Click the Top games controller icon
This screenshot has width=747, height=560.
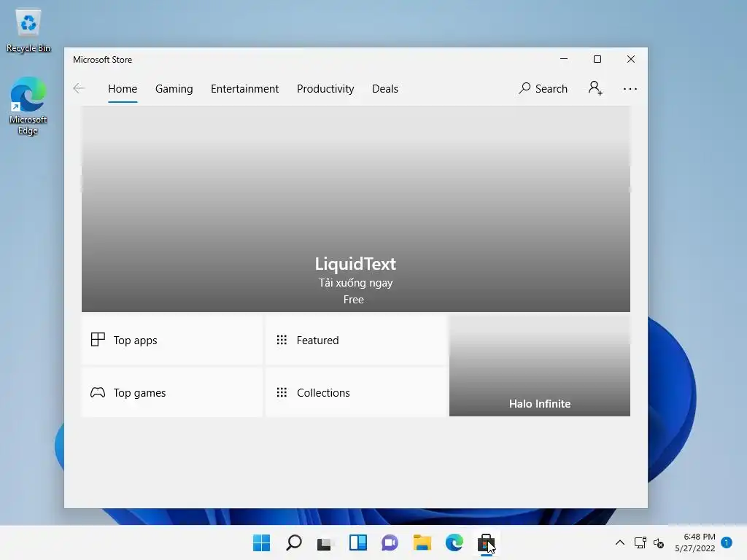[98, 392]
